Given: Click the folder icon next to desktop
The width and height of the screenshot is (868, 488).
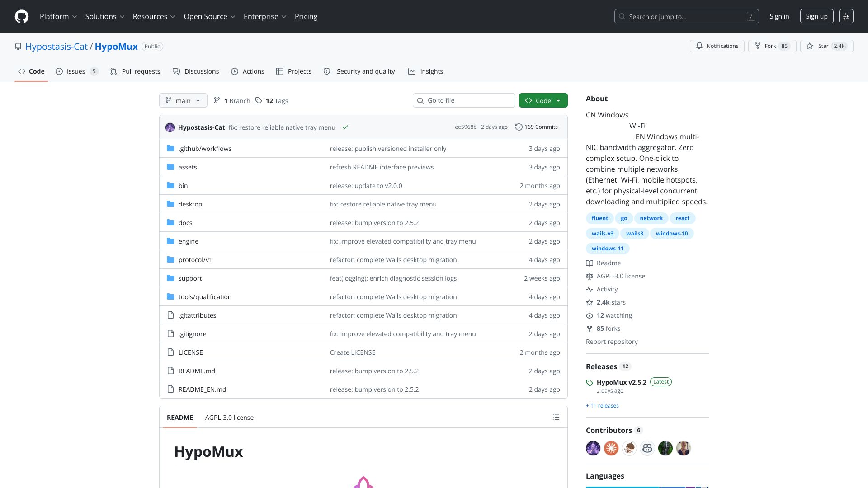Looking at the screenshot, I should tap(170, 204).
